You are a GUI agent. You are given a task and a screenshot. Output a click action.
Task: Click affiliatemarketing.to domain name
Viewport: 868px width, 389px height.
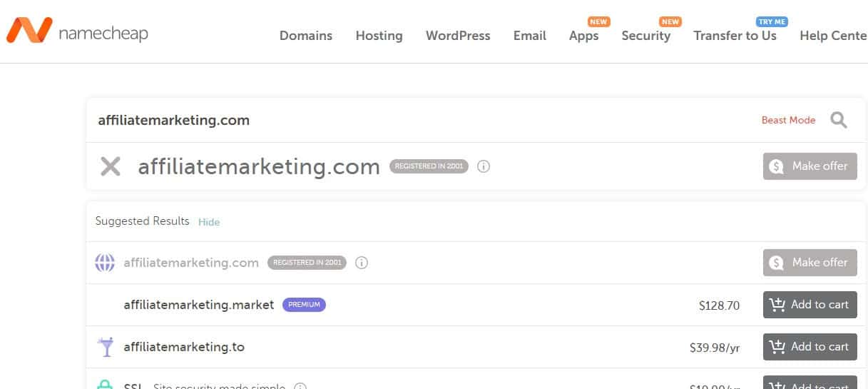click(x=184, y=347)
